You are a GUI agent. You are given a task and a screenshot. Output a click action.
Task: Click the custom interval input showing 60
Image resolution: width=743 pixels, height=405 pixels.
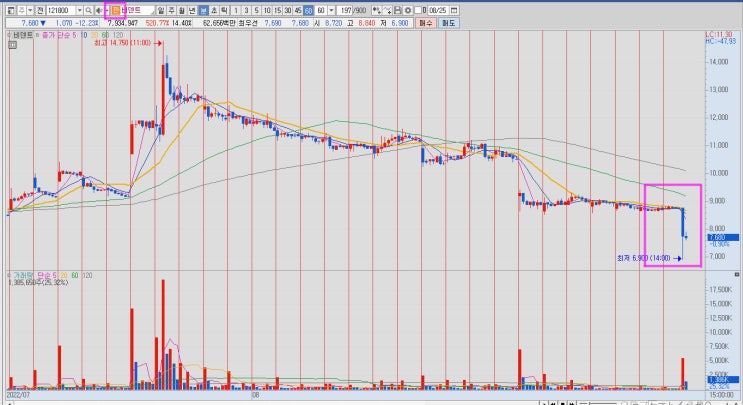[x=321, y=10]
